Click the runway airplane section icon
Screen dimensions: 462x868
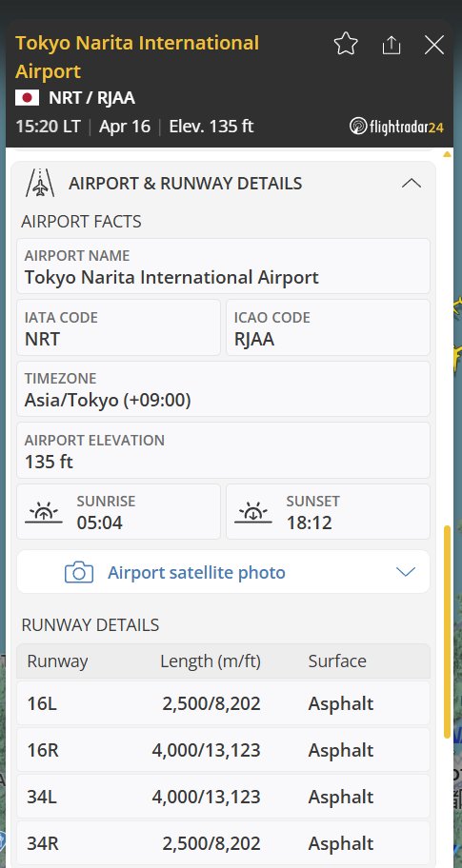40,184
